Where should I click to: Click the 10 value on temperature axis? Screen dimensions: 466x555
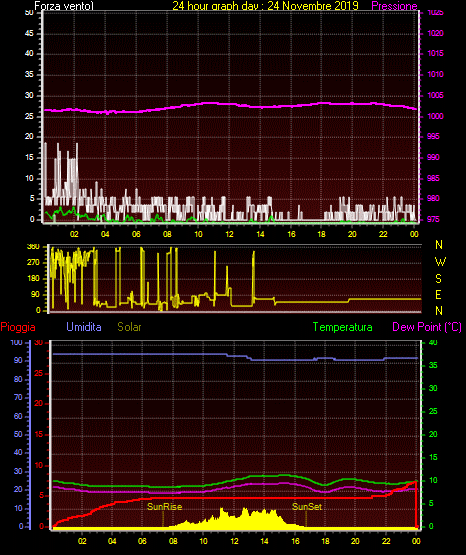click(433, 480)
